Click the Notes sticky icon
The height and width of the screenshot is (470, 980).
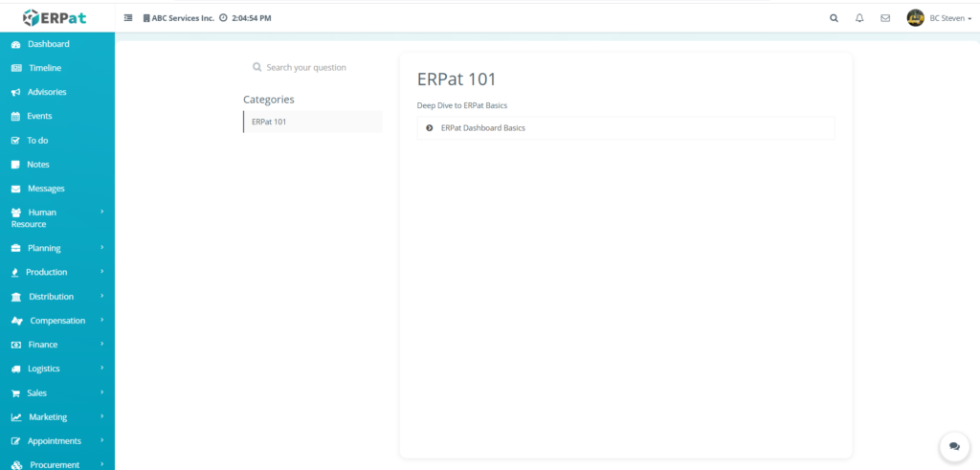tap(15, 165)
